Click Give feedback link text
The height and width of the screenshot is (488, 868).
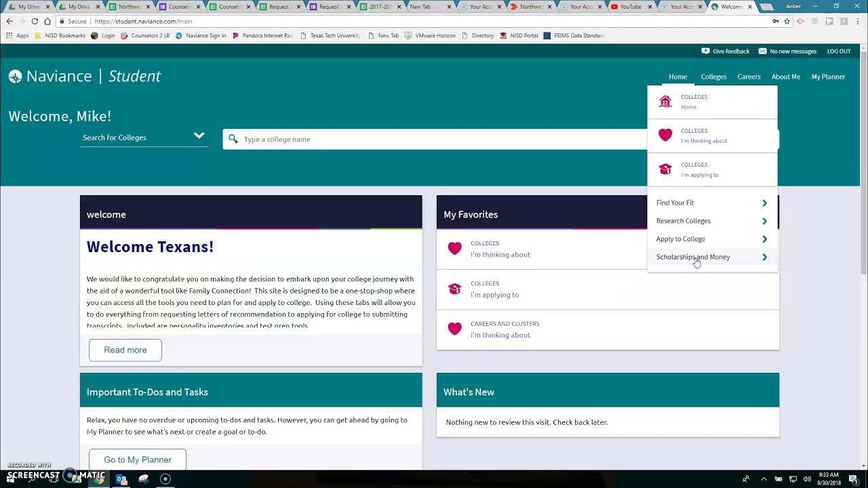pos(731,52)
